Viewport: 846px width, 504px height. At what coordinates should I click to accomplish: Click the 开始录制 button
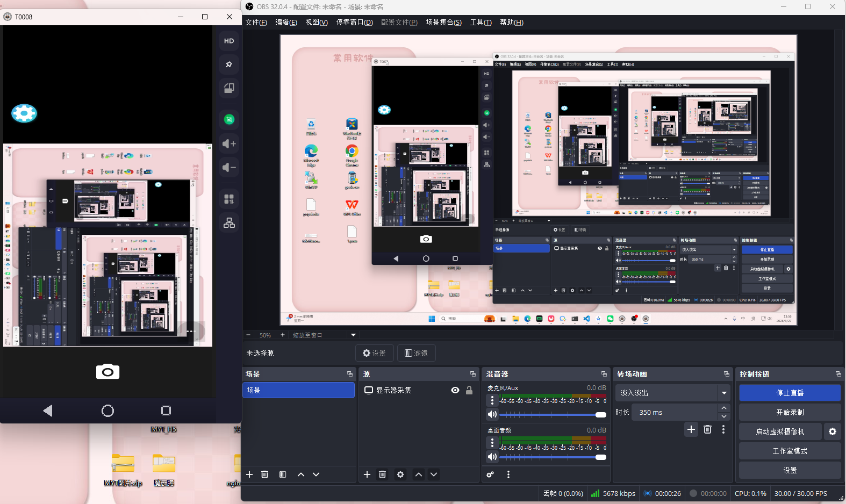[790, 412]
